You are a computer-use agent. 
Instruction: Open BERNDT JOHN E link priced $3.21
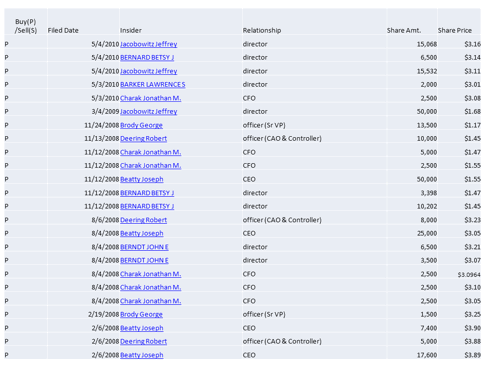[144, 247]
